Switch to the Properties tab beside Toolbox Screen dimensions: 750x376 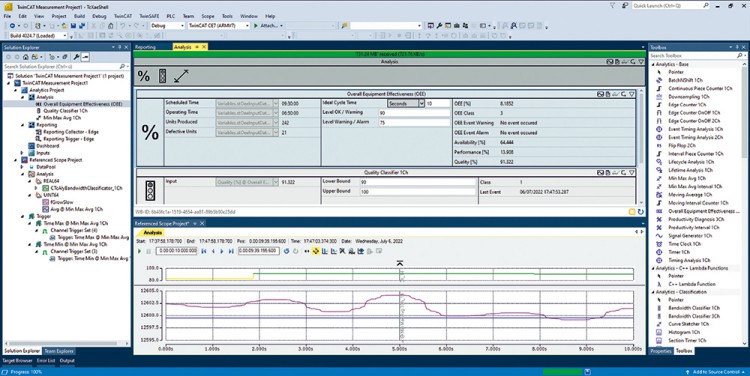click(661, 351)
